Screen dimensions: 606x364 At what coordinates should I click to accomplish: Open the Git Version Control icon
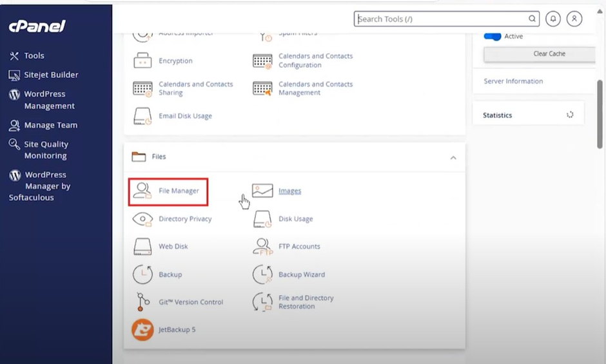point(142,302)
